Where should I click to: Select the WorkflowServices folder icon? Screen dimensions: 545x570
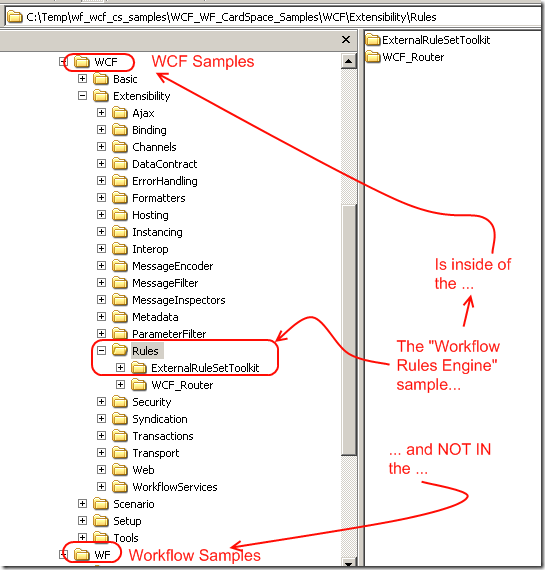pyautogui.click(x=120, y=486)
